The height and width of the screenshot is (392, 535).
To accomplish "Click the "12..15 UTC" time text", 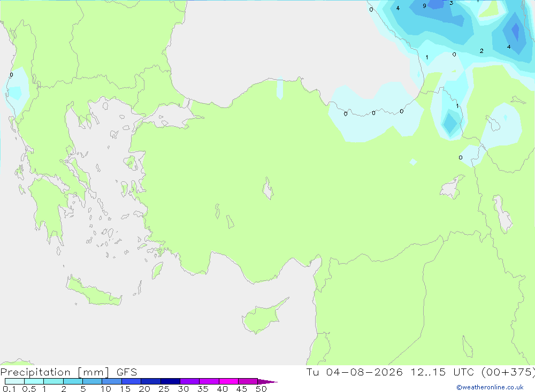I will tap(442, 372).
